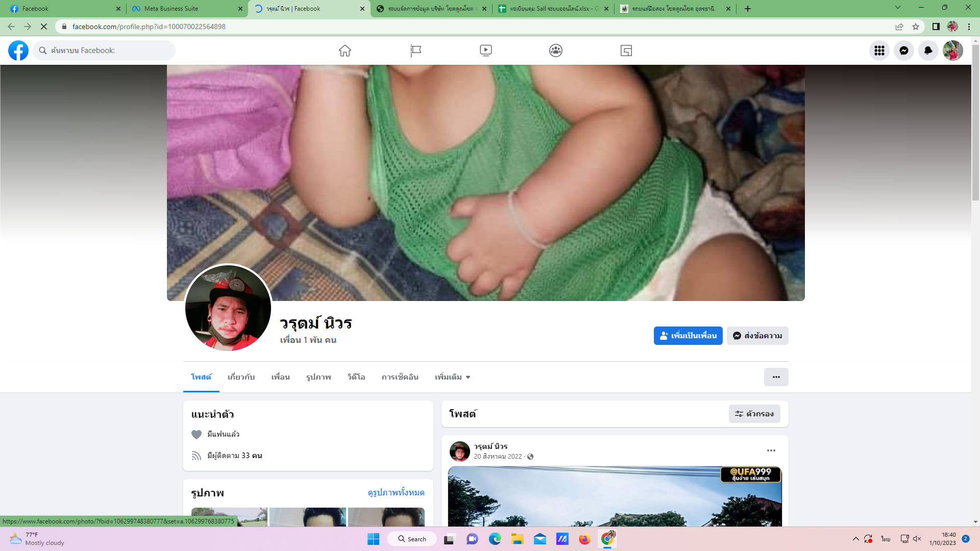Switch to the เกี่ยวกับ tab
The image size is (980, 551).
(x=241, y=377)
